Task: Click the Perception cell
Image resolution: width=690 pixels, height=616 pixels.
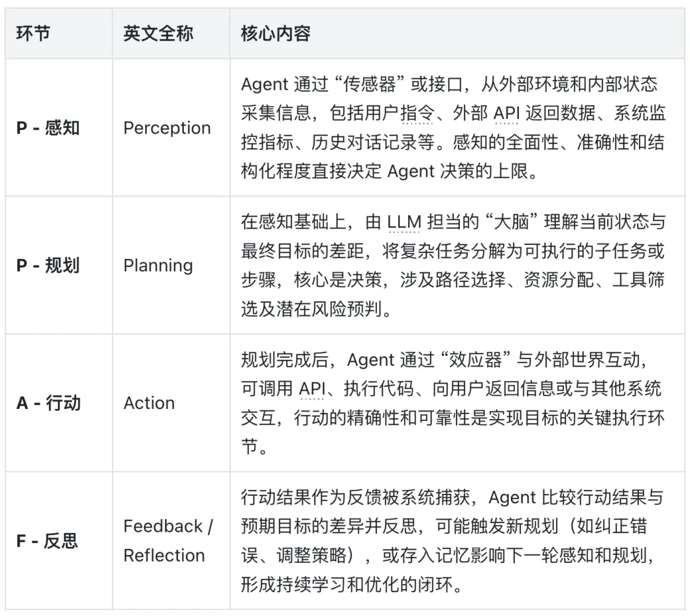Action: pos(167,127)
